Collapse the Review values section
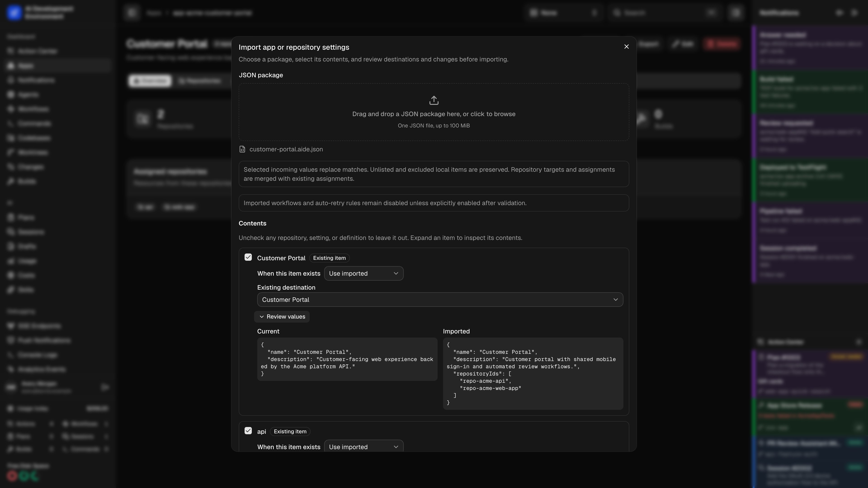Viewport: 868px width, 488px height. [x=282, y=317]
